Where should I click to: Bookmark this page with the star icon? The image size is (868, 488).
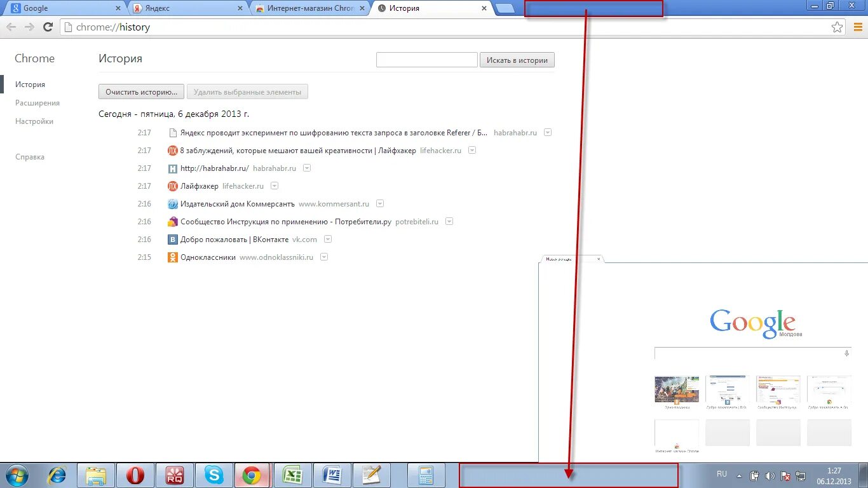coord(837,27)
